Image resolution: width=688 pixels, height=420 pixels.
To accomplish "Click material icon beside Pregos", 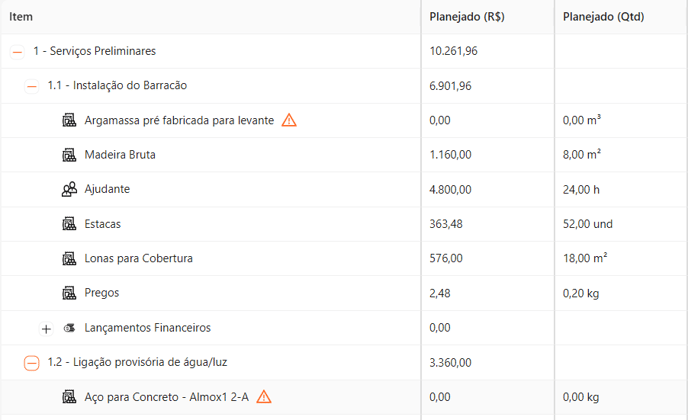I will (69, 293).
